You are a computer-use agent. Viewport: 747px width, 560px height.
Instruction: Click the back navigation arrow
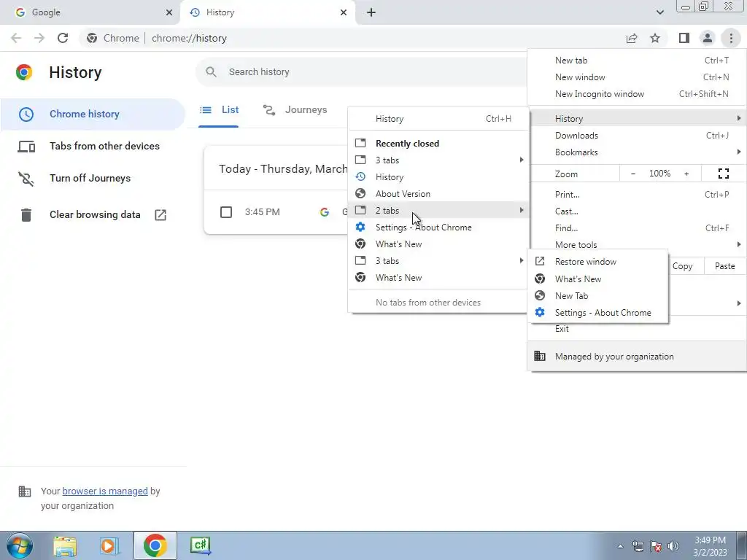click(16, 38)
